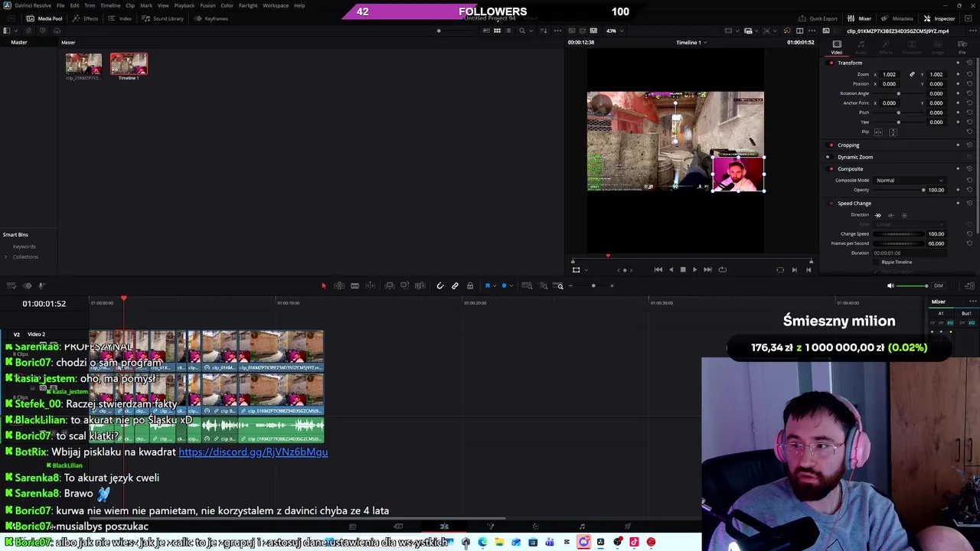Viewport: 980px width, 551px height.
Task: Toggle the Inspector panel
Action: pyautogui.click(x=939, y=18)
